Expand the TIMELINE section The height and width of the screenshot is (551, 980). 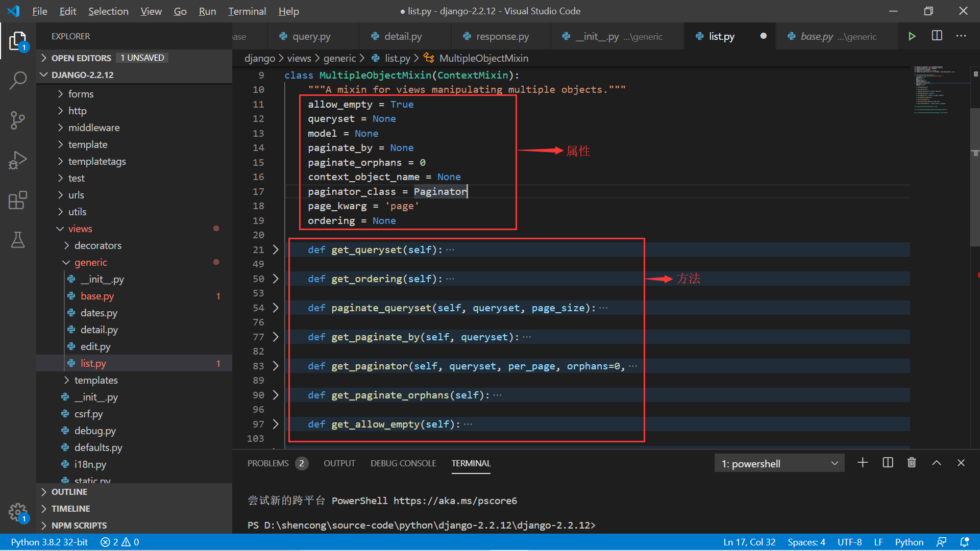[134, 509]
